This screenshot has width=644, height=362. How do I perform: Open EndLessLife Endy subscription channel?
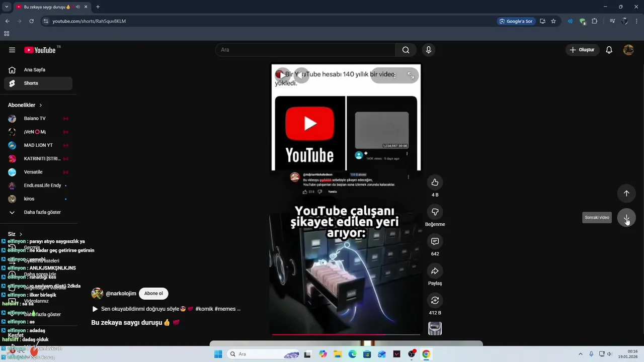pyautogui.click(x=38, y=186)
